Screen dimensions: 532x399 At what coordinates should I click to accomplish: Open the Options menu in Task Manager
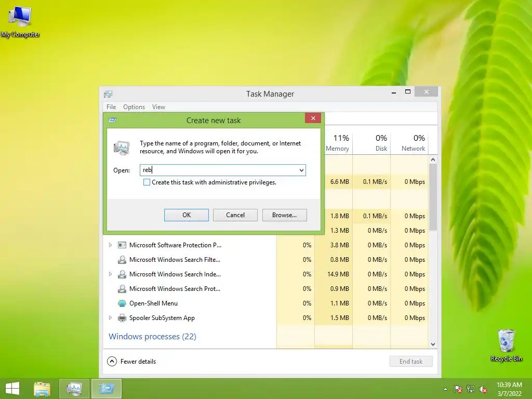pos(134,107)
